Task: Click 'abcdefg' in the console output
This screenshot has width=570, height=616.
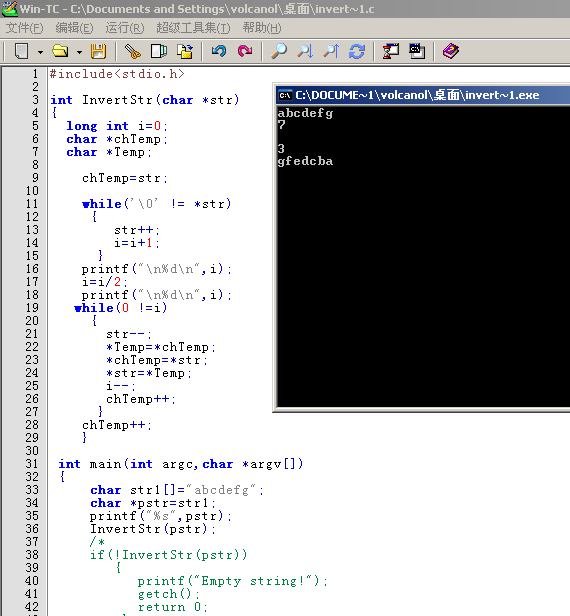Action: [x=305, y=114]
